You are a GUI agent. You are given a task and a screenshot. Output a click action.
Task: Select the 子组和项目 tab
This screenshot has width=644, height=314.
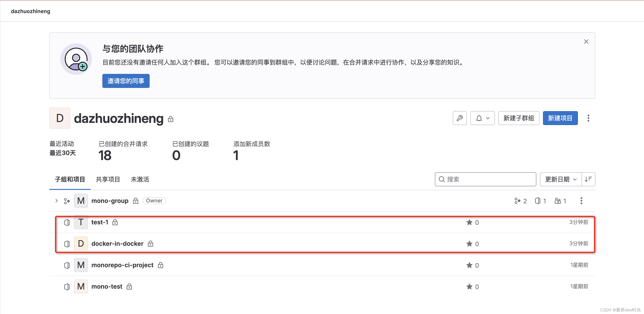pyautogui.click(x=70, y=179)
